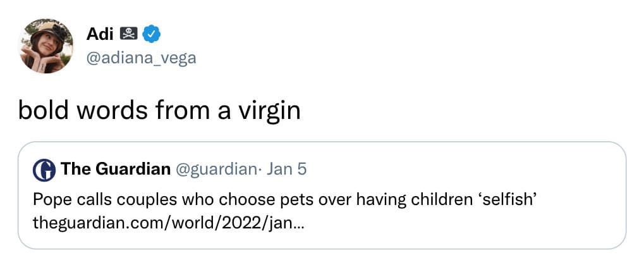Open the @adiana_vega handle
Screen dimensions: 644x267
pyautogui.click(x=141, y=58)
